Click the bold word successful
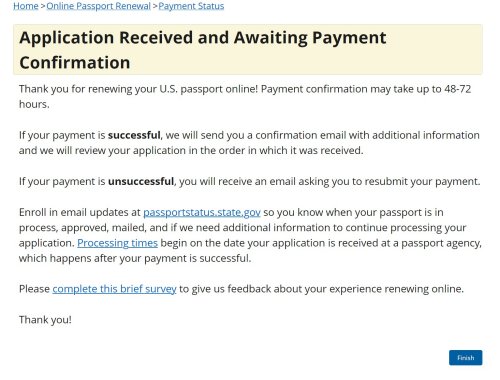The height and width of the screenshot is (380, 500). click(x=134, y=135)
